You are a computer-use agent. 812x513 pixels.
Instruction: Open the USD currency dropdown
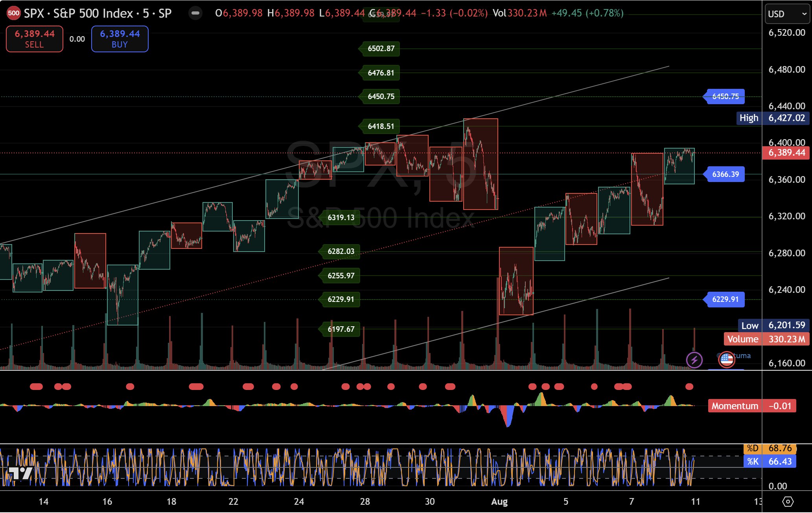click(x=787, y=14)
